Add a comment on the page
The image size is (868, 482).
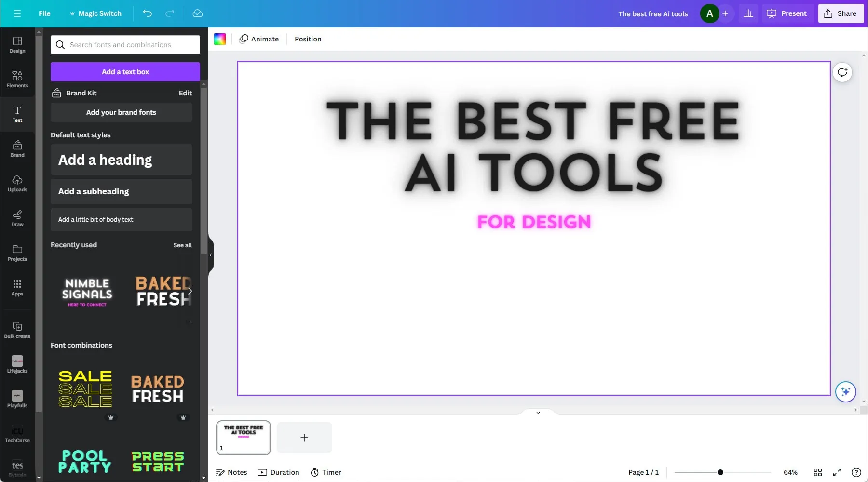click(x=842, y=72)
